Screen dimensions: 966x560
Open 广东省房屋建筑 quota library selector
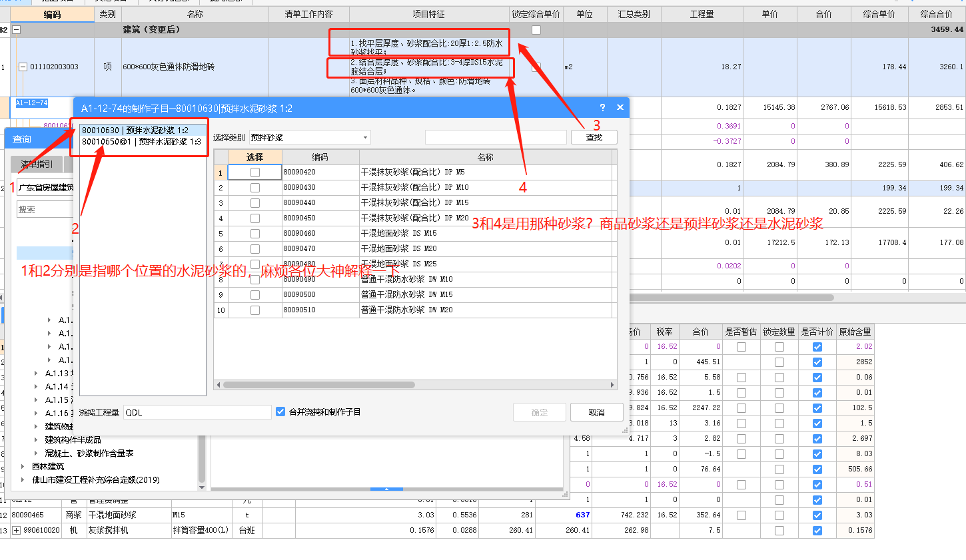[44, 188]
